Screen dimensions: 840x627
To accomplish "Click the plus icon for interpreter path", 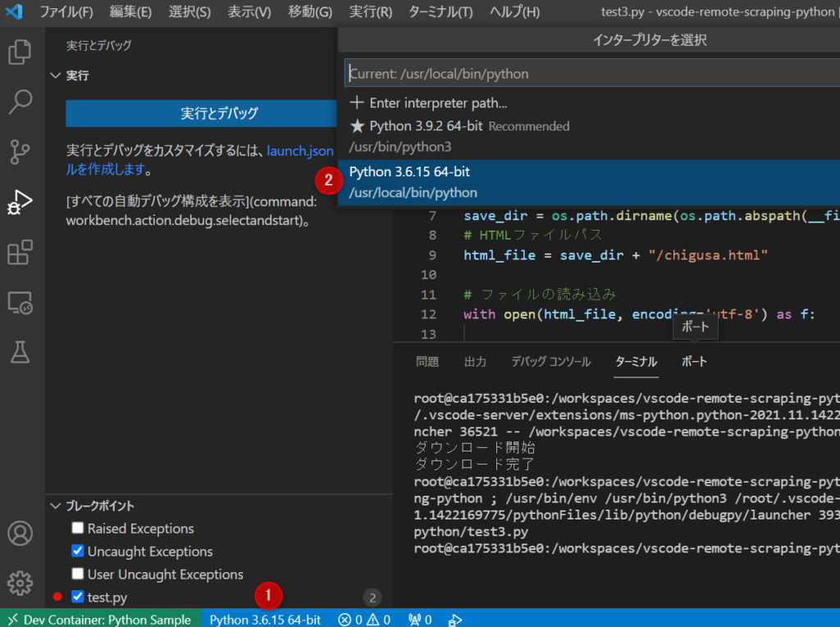I will click(x=357, y=103).
